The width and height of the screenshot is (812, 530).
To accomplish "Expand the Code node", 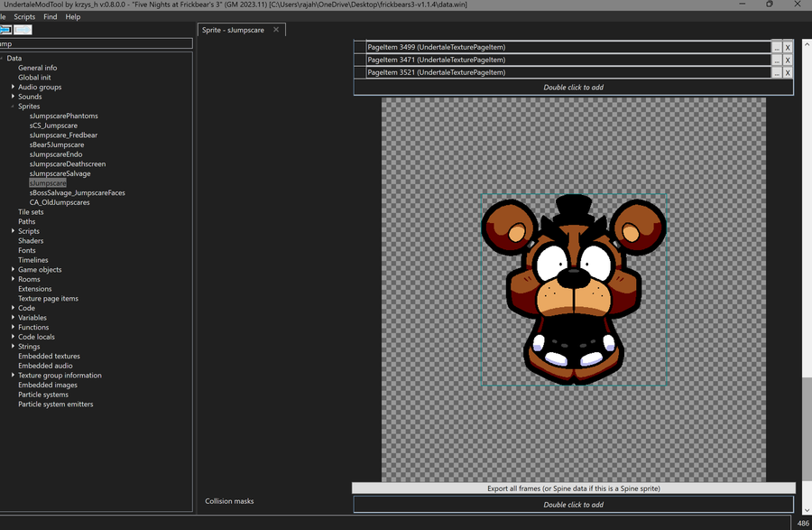I will coord(13,308).
